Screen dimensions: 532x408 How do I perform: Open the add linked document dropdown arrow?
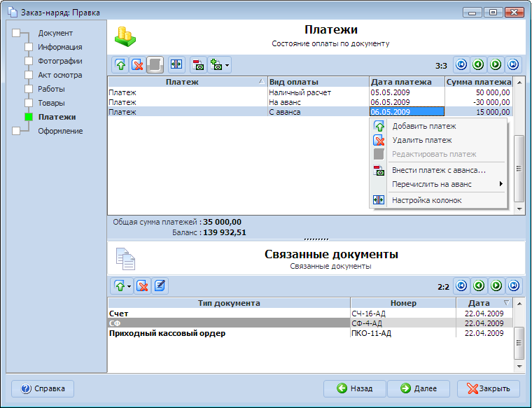tap(129, 286)
